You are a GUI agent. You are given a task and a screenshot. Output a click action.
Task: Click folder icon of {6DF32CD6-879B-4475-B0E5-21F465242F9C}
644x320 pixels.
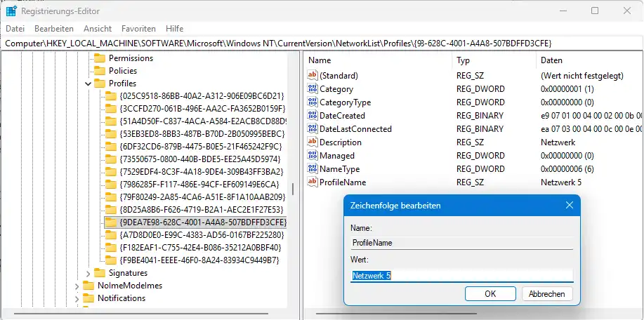pos(111,147)
